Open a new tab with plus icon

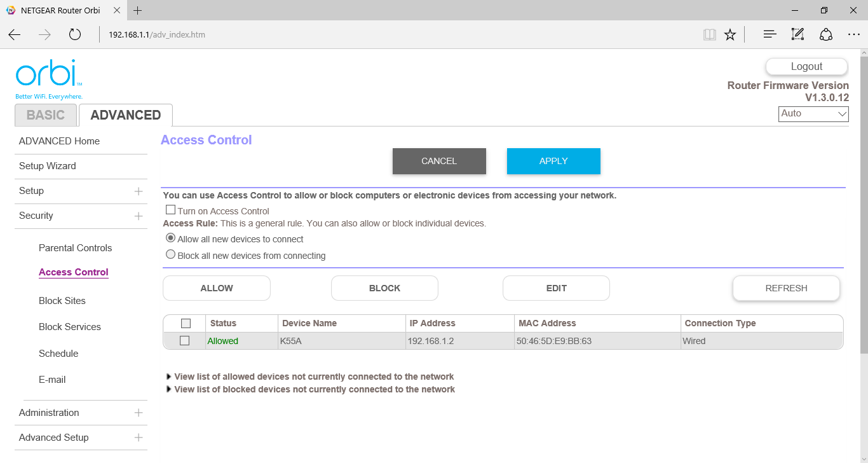pos(138,10)
